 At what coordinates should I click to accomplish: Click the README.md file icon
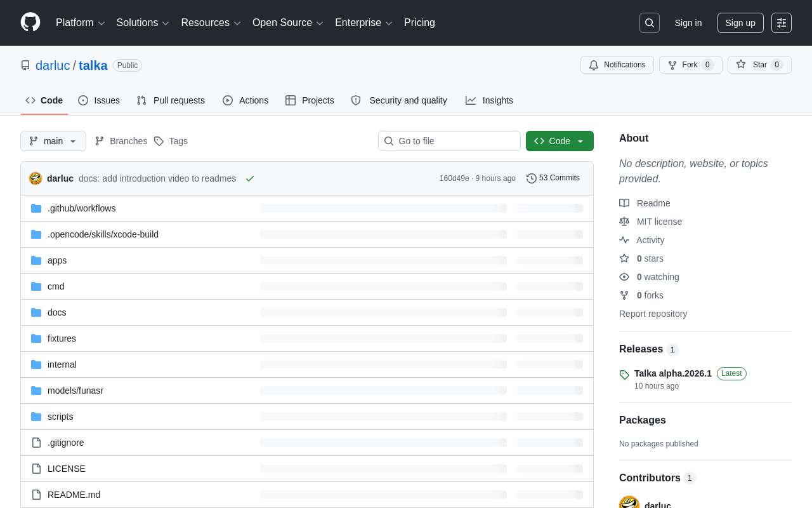coord(36,495)
